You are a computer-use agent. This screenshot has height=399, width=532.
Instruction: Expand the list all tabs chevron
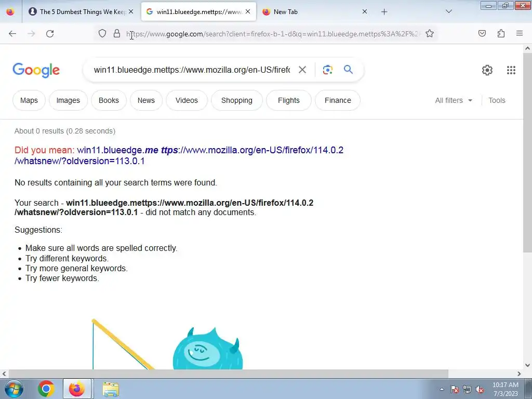(448, 11)
